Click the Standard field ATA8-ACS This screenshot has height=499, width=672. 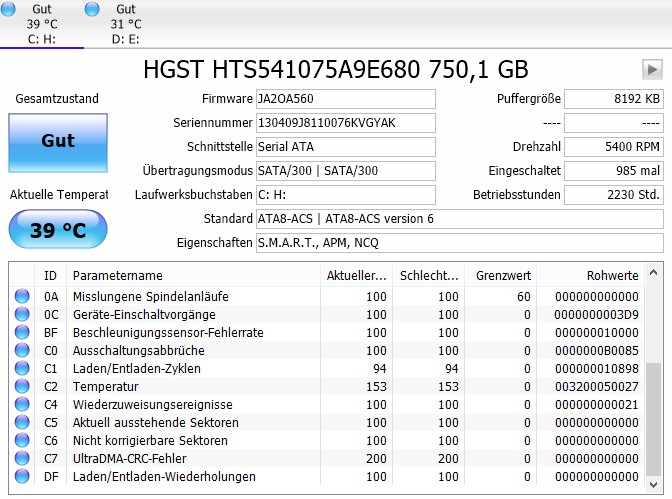pyautogui.click(x=459, y=219)
